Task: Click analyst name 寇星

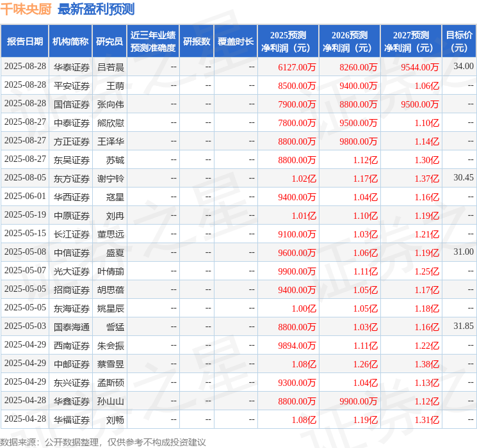Action: point(115,197)
